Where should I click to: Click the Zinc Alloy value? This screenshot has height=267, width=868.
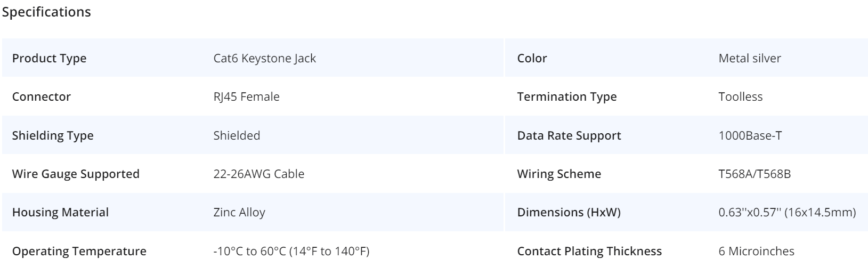(239, 212)
